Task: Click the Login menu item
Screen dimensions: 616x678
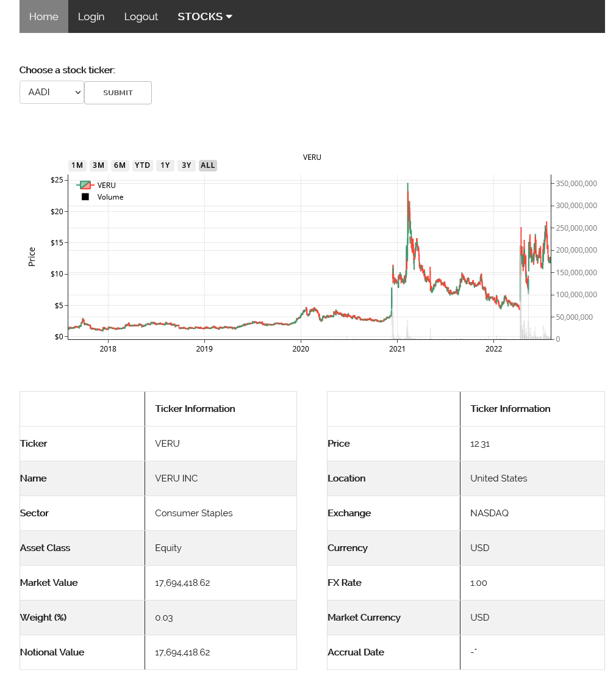Action: (x=91, y=16)
